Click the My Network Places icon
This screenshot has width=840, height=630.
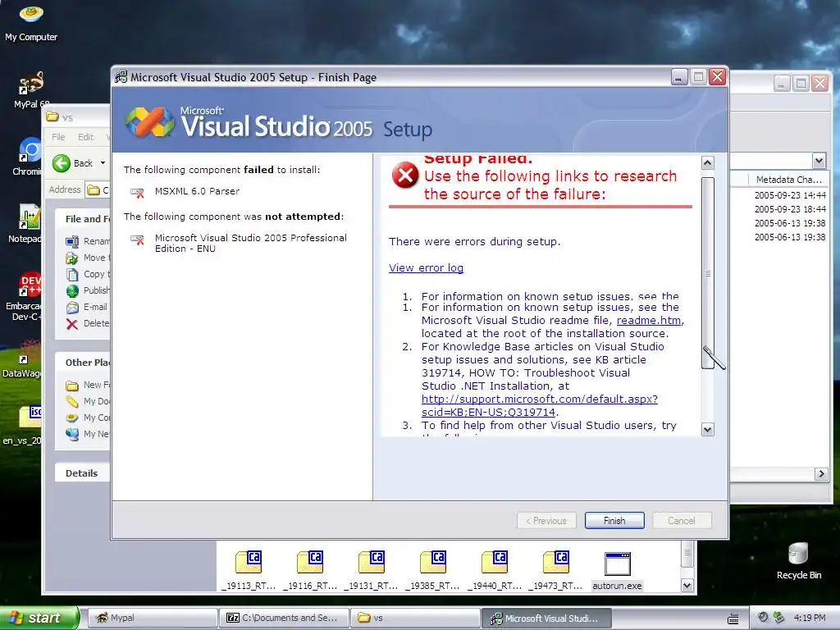72,434
